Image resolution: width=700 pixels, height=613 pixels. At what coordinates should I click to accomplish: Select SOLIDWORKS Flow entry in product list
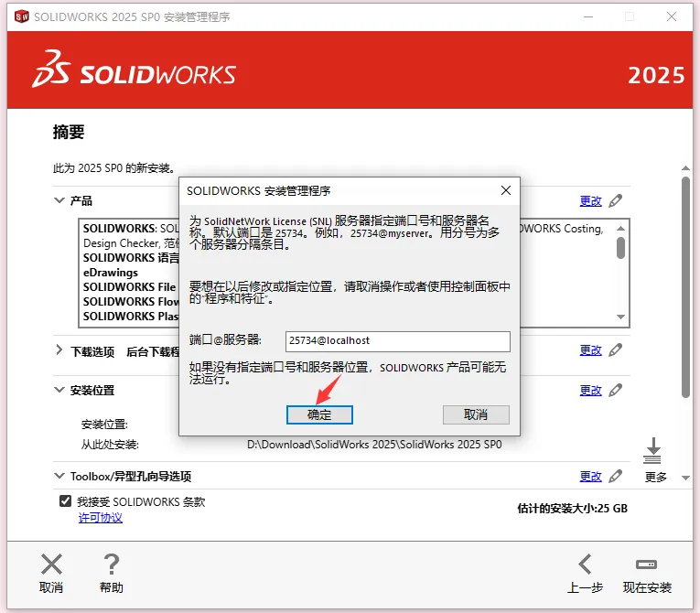tap(131, 301)
